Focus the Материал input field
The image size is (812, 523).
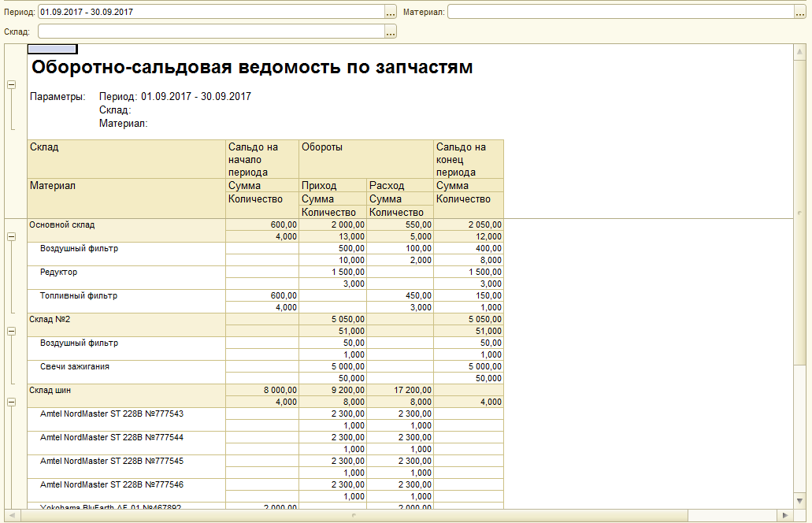(x=621, y=12)
